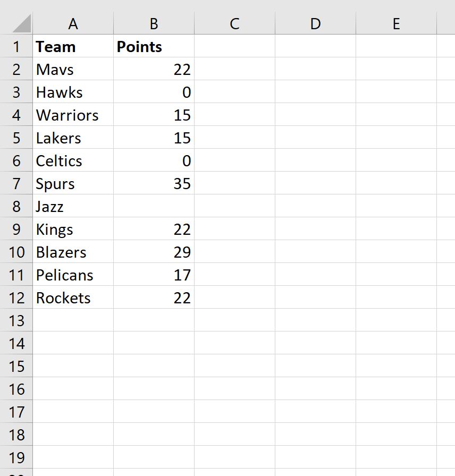
Task: Select column E header
Action: point(397,23)
